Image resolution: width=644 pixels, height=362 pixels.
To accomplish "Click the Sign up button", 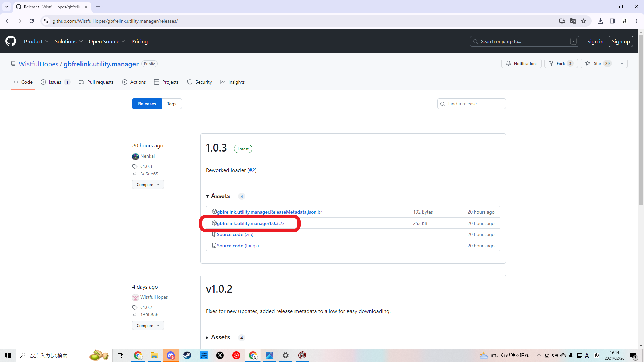I will (x=621, y=41).
